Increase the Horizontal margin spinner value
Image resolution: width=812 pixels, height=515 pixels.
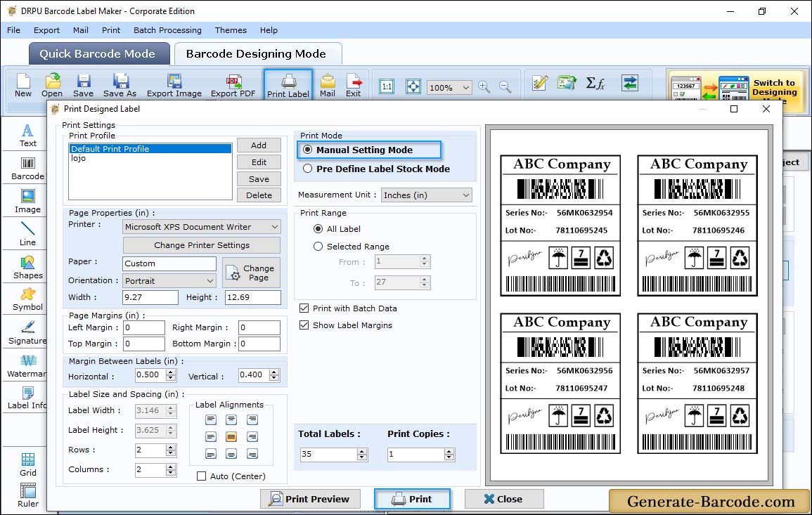pyautogui.click(x=171, y=372)
